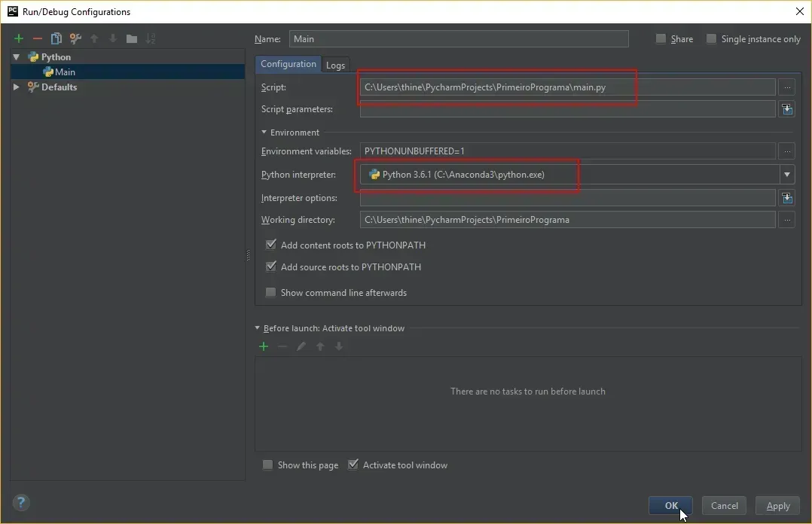Click the panel splitter handle

coord(248,254)
